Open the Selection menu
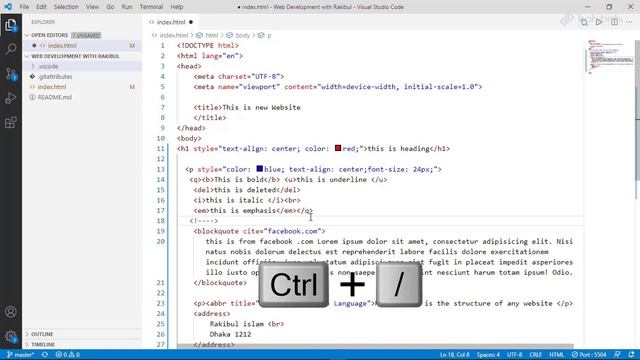The image size is (640, 360). [x=66, y=7]
